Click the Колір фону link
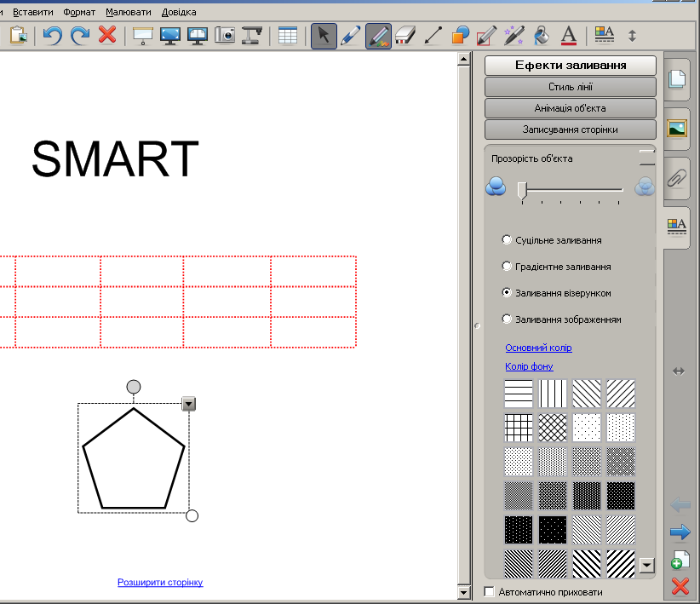This screenshot has width=700, height=604. 529,366
